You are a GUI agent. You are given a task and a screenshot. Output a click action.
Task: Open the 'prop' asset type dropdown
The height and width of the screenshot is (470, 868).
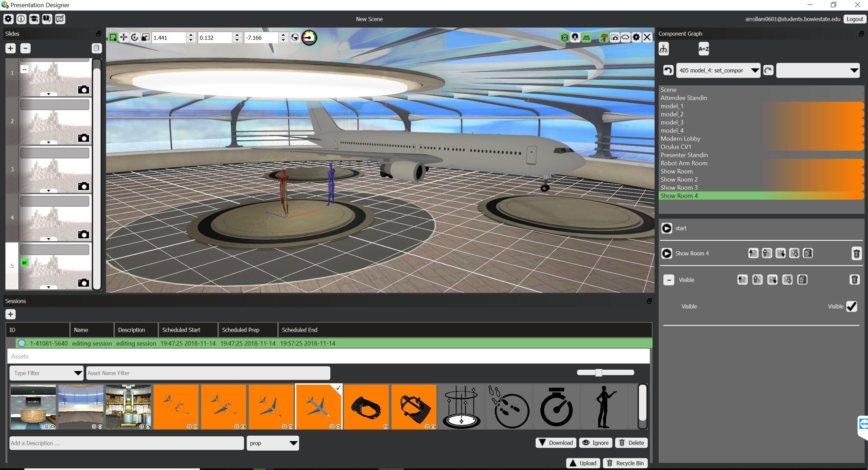click(x=273, y=443)
